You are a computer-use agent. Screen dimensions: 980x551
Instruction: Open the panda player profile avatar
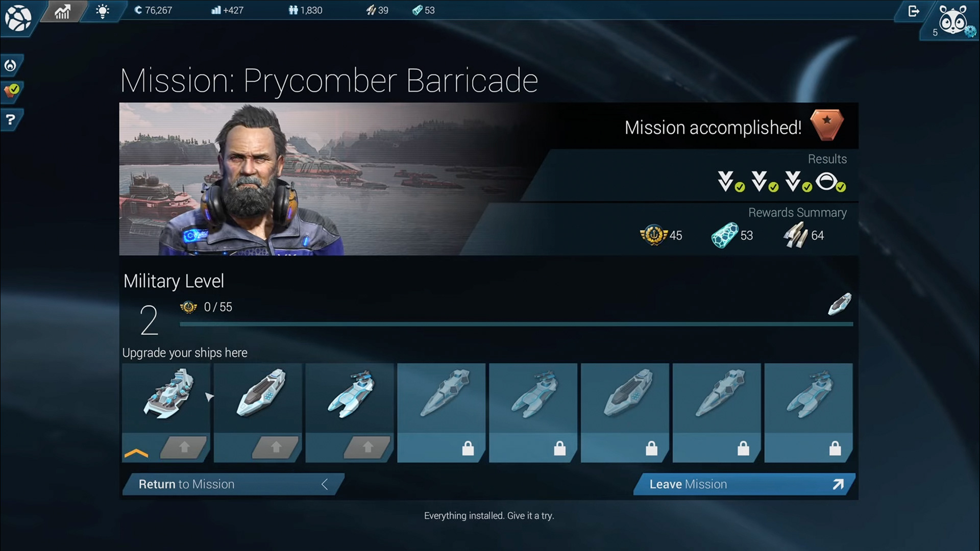point(952,19)
